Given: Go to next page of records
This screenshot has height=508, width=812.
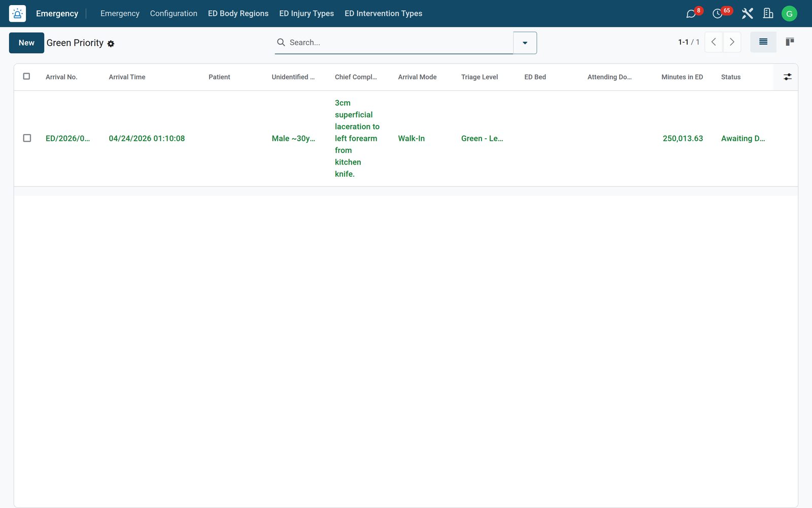Looking at the screenshot, I should 732,42.
